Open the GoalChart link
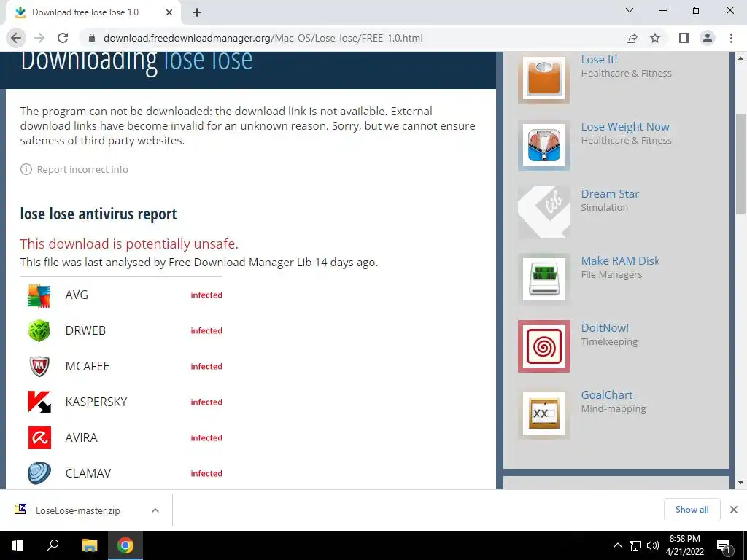Screen dimensions: 747x560 (x=606, y=395)
